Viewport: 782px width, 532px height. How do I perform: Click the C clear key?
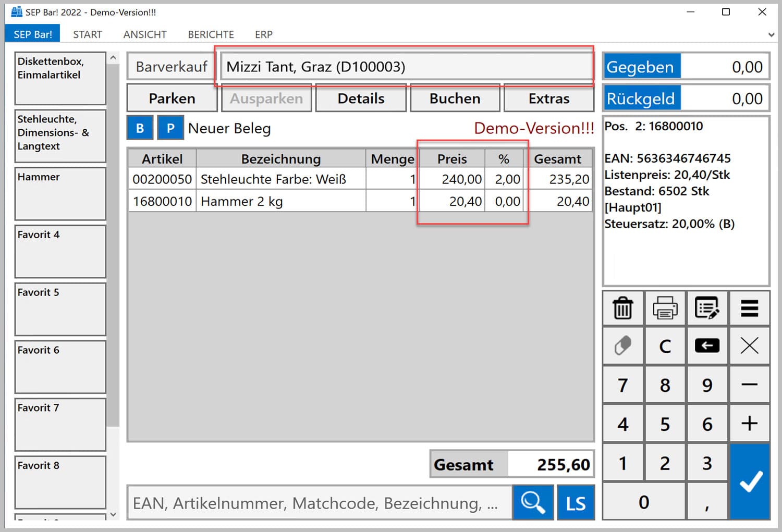coord(665,345)
